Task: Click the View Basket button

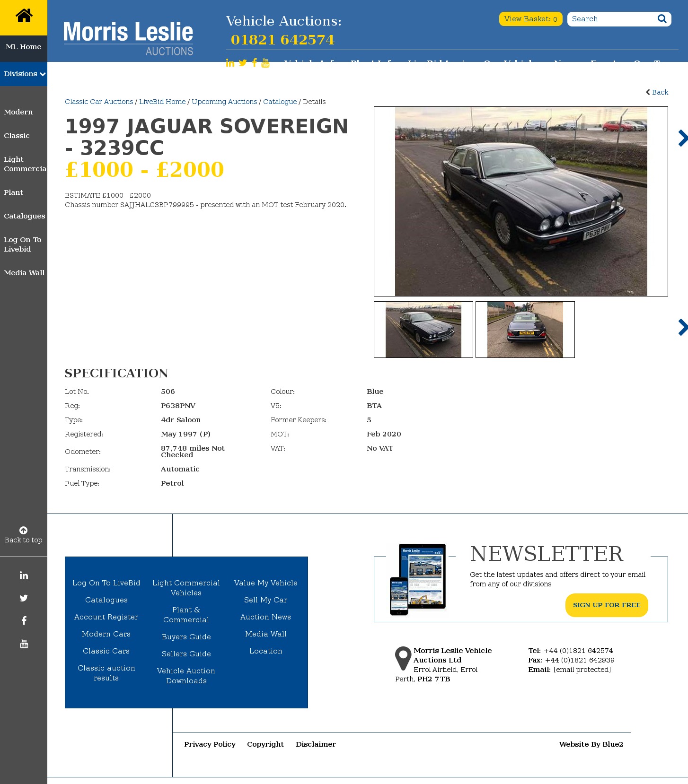Action: (530, 19)
